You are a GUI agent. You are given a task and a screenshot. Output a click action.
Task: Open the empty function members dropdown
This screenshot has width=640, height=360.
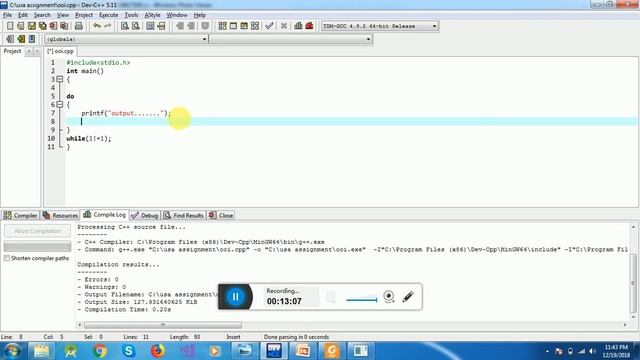[291, 39]
